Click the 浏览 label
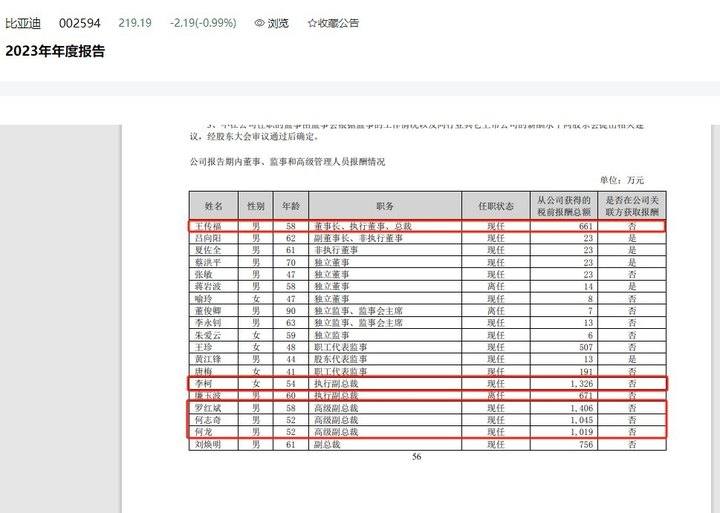This screenshot has width=720, height=513. [x=278, y=23]
